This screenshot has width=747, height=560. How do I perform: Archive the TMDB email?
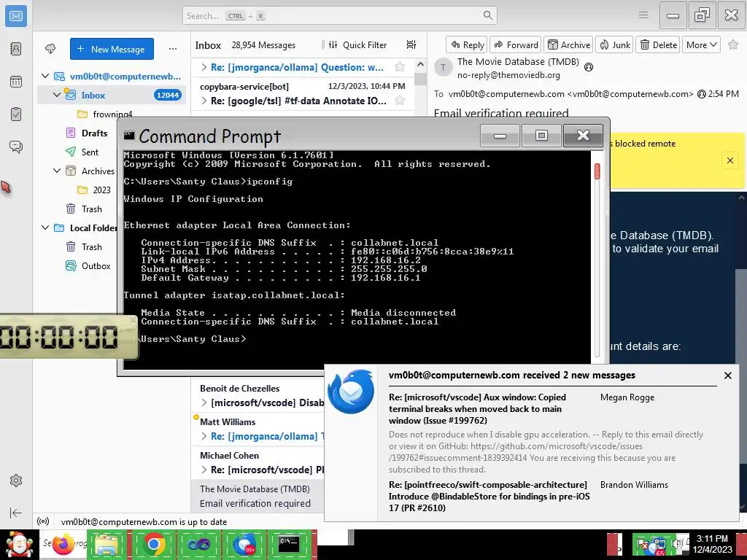(568, 44)
